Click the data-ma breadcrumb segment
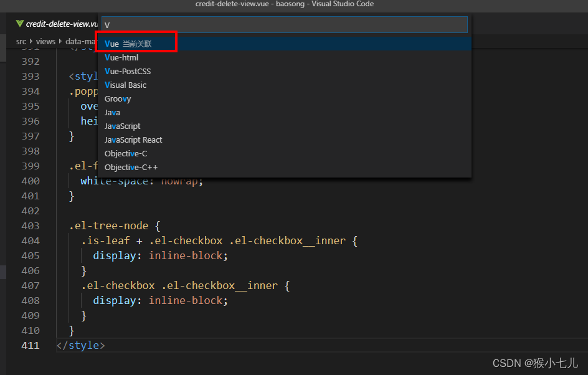 click(x=80, y=41)
